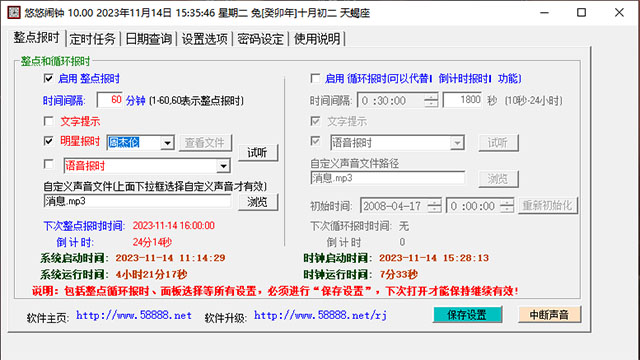
Task: Open the http://www.58888.net homepage link
Action: [x=134, y=316]
